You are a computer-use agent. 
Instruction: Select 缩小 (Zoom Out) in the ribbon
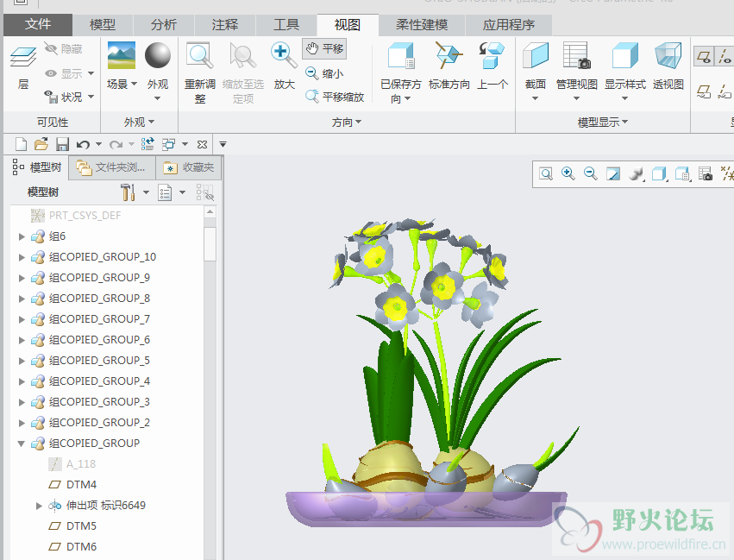point(324,73)
